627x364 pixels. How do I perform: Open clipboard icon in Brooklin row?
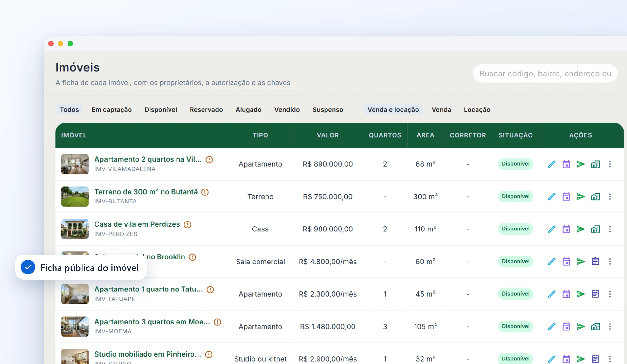595,262
